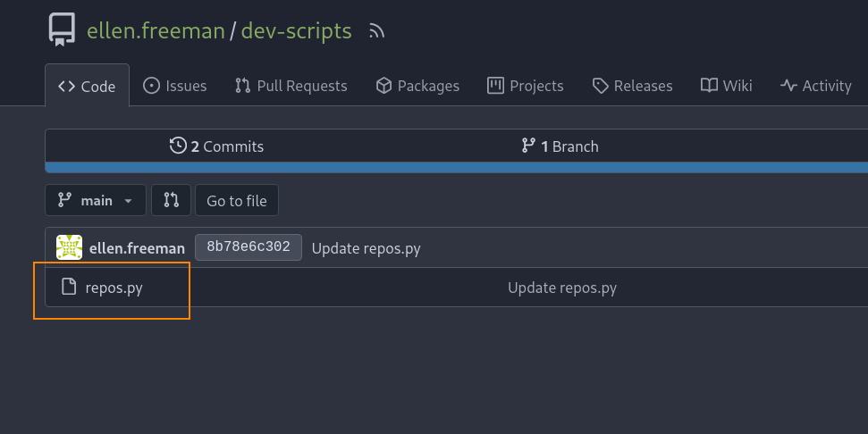868x434 pixels.
Task: Go to the Releases tab
Action: point(632,86)
